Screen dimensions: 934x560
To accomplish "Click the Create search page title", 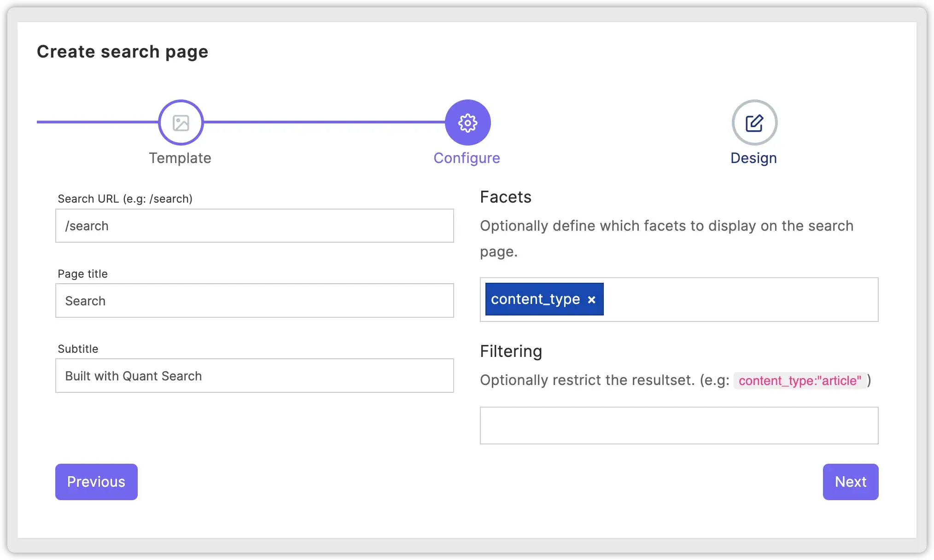I will coord(123,51).
